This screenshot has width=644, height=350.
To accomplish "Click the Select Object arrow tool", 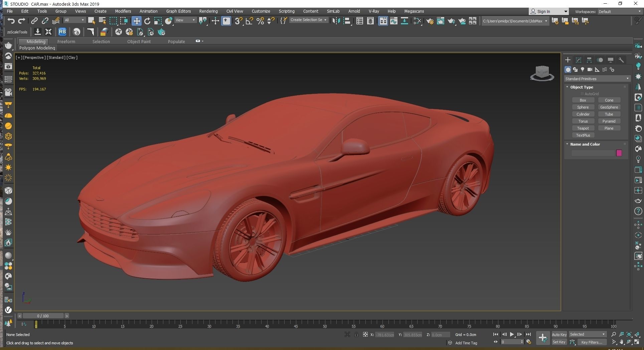I will [92, 21].
